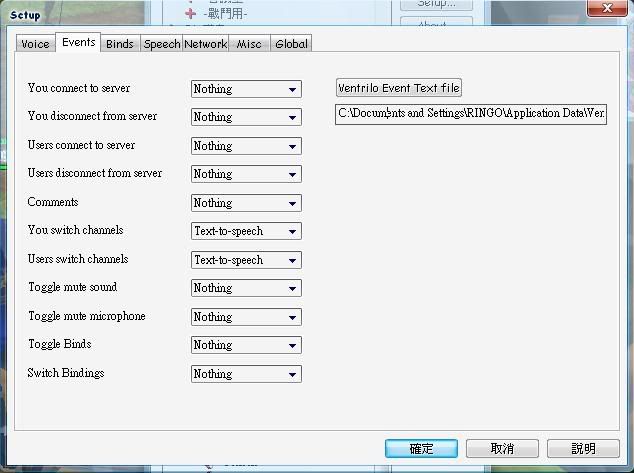
Task: Click the Ventrilo Event Text file button
Action: point(399,88)
